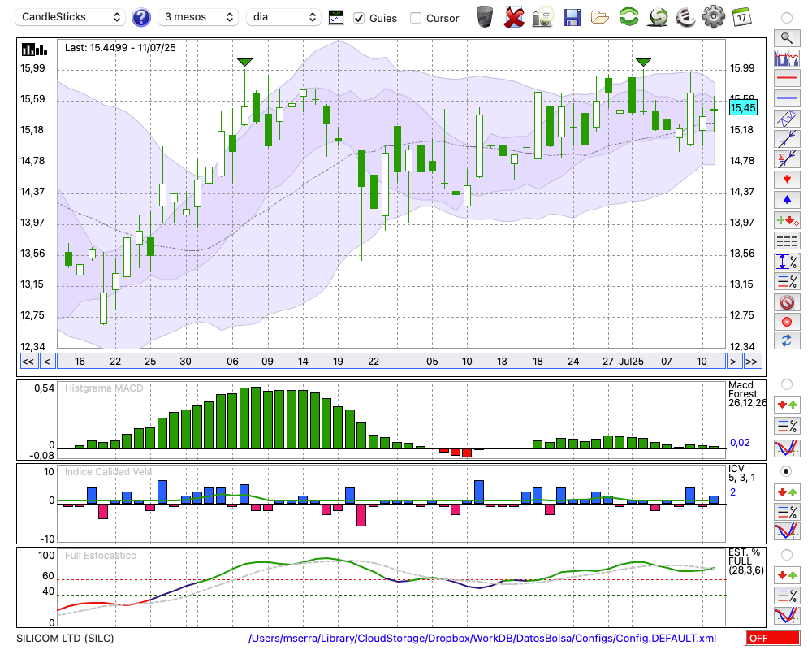This screenshot has height=650, width=812.
Task: Uncheck the Guies checkbox
Action: click(359, 18)
